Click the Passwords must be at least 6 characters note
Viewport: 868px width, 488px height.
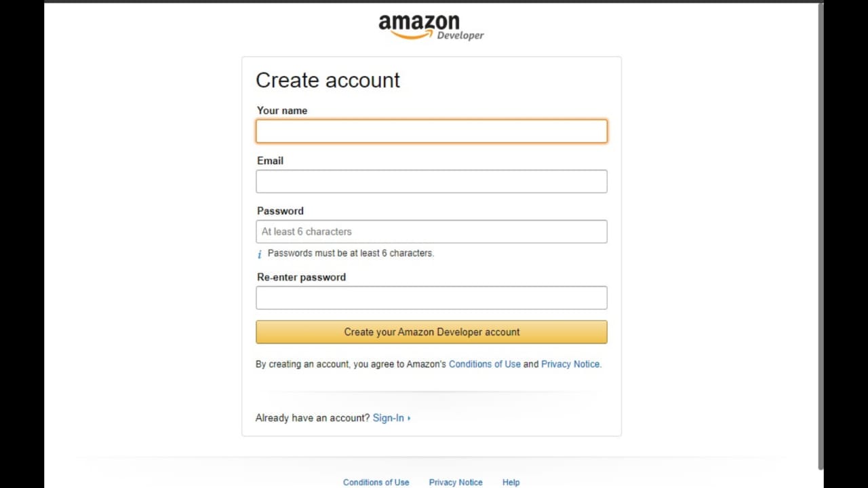[350, 253]
